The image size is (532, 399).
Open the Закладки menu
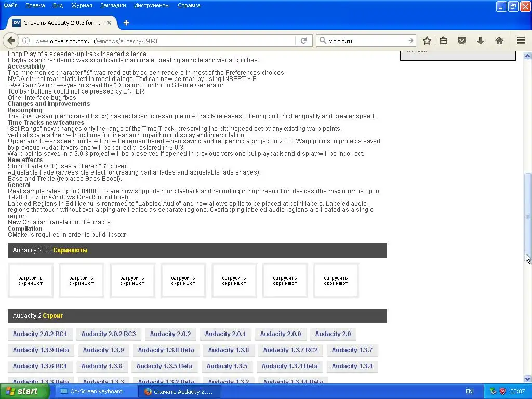(x=113, y=5)
